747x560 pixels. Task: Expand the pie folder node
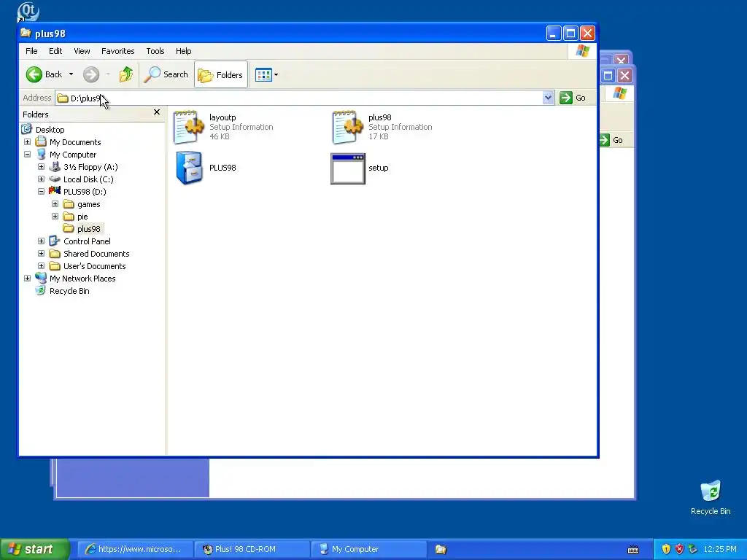(x=55, y=216)
